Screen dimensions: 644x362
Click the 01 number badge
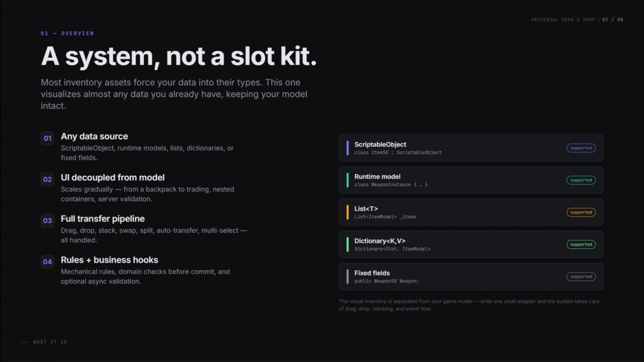pos(48,138)
